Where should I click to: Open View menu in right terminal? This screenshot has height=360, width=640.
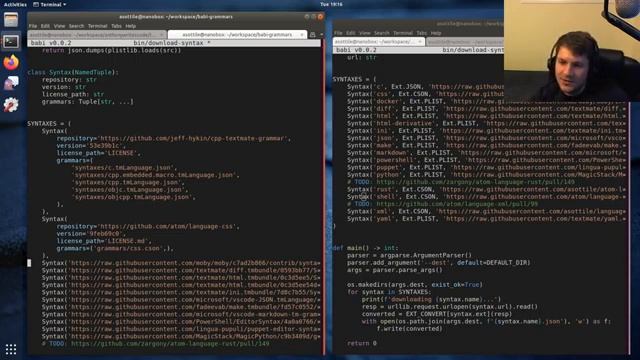(365, 33)
